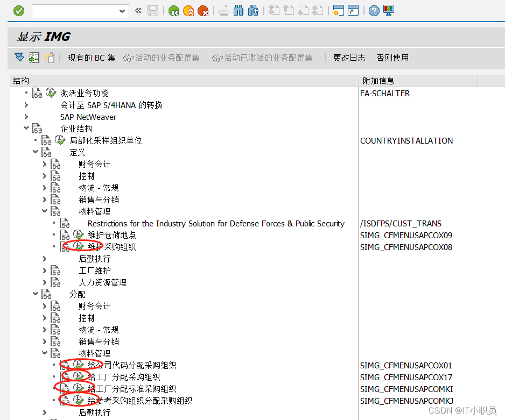Viewport: 505px width, 420px height.
Task: Click the First Page icon
Action: click(x=274, y=11)
